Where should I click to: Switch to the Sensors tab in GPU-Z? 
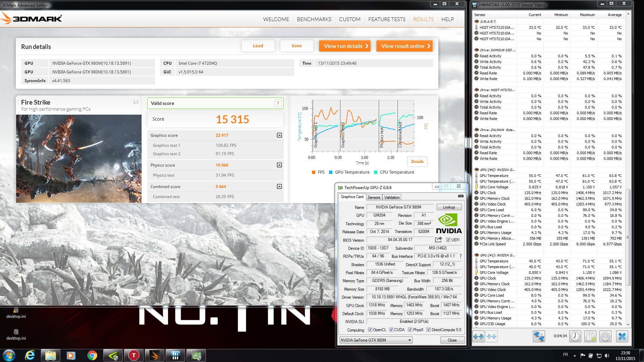click(x=374, y=197)
